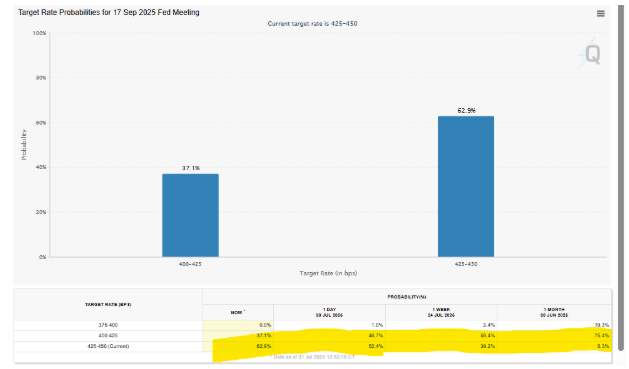Click the 62.9% data label above bar
The image size is (629, 369).
click(x=466, y=111)
